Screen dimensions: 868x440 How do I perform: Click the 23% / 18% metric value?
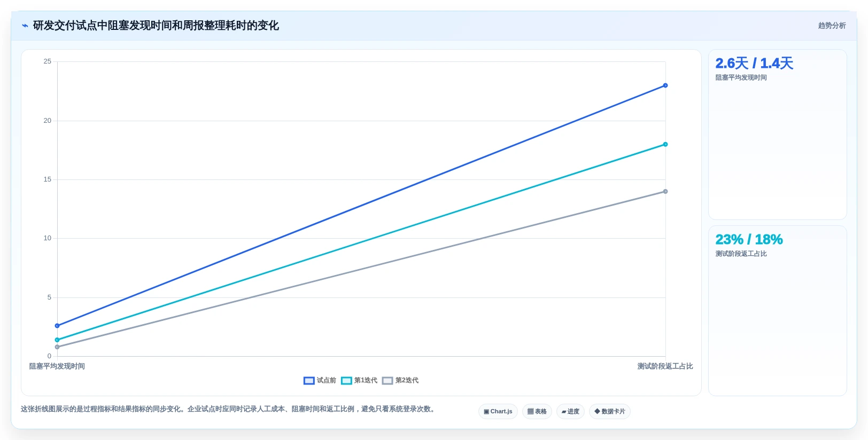point(749,240)
